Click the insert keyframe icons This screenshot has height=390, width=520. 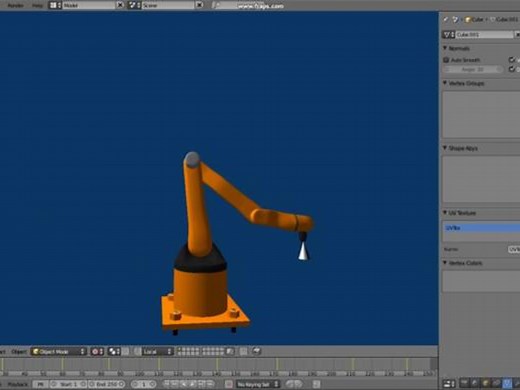click(x=294, y=384)
